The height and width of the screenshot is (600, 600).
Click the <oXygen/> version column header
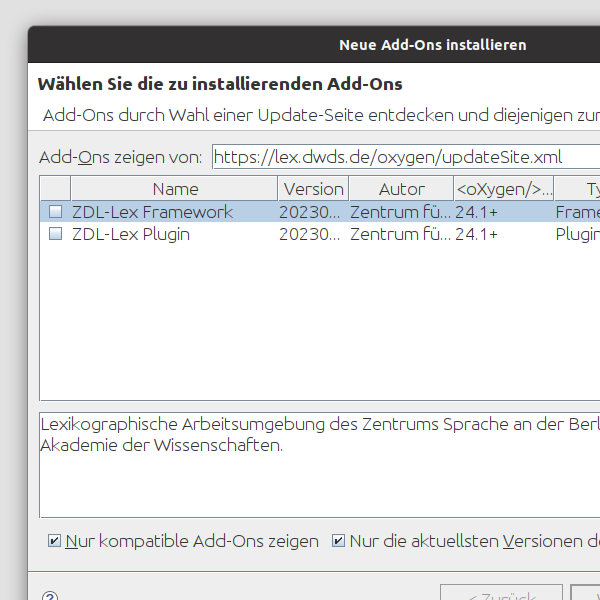pos(503,189)
